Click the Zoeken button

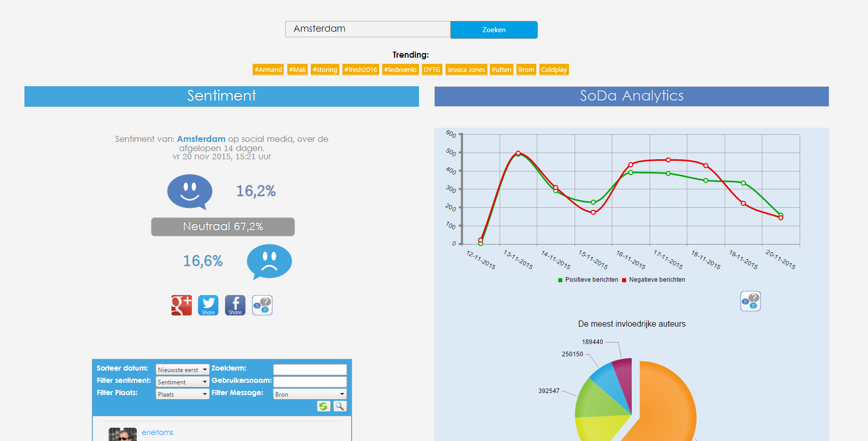click(x=494, y=30)
